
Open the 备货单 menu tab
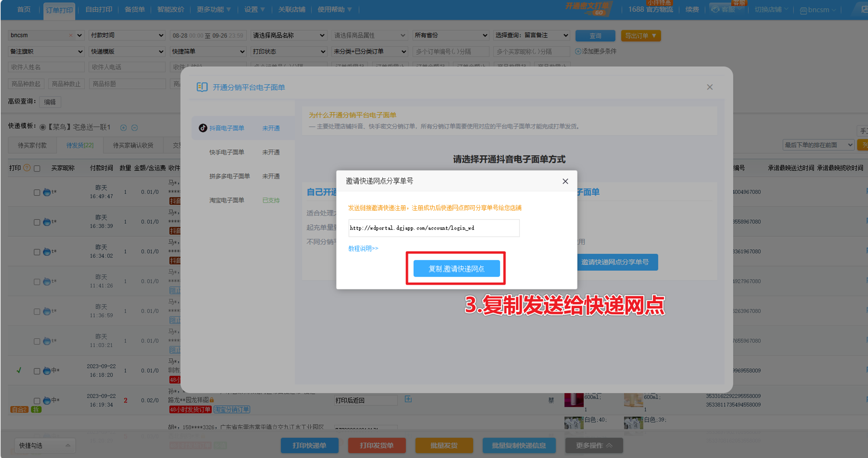point(135,10)
